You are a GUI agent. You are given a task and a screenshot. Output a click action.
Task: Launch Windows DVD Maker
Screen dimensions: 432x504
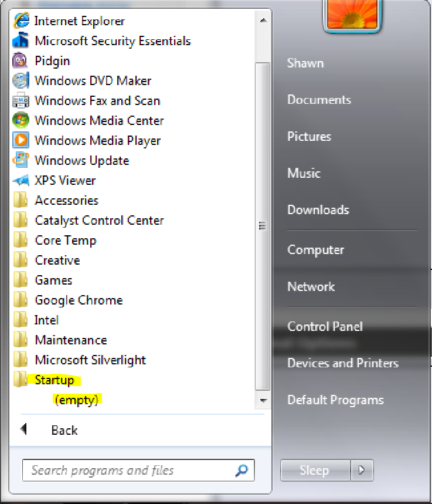[93, 81]
